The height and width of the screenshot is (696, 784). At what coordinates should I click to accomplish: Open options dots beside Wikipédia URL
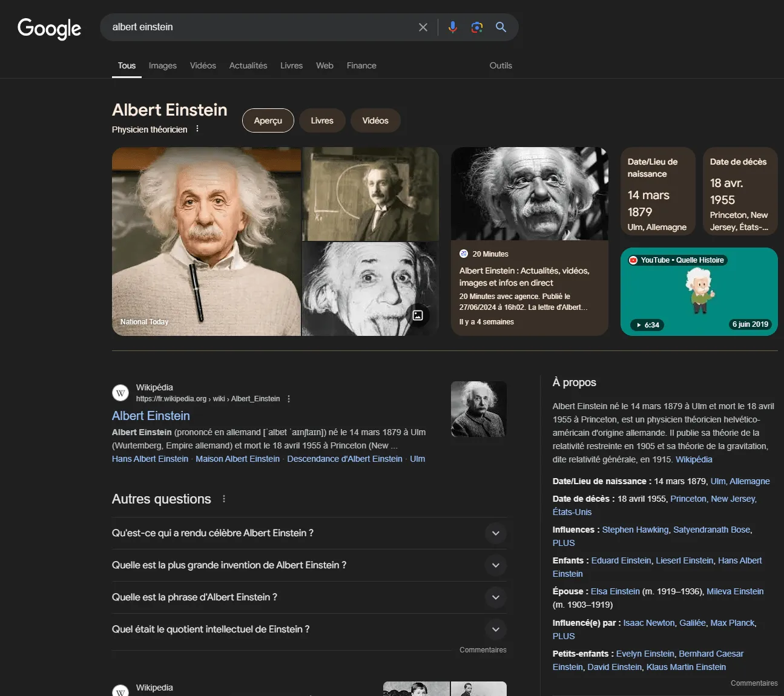289,399
